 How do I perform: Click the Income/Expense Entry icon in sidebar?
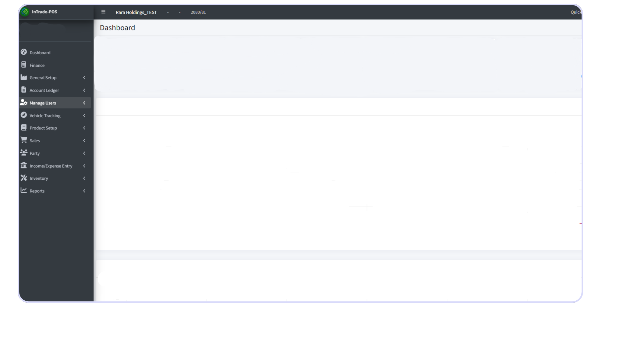24,165
